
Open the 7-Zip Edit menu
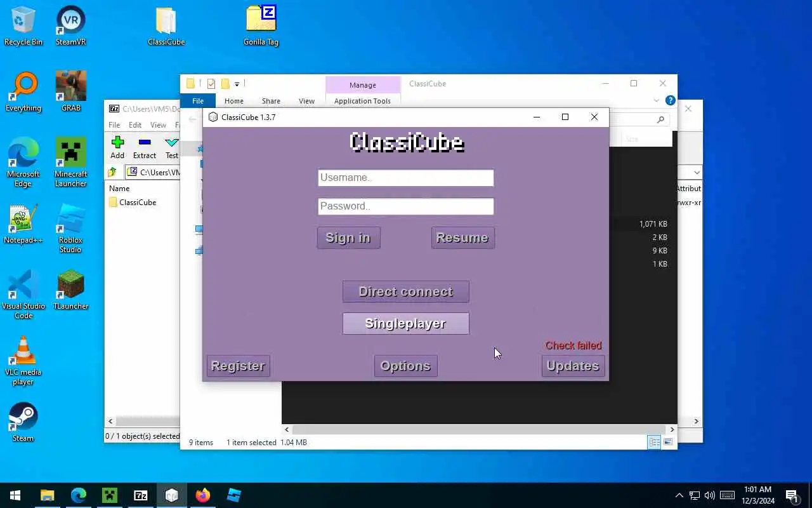click(x=135, y=125)
